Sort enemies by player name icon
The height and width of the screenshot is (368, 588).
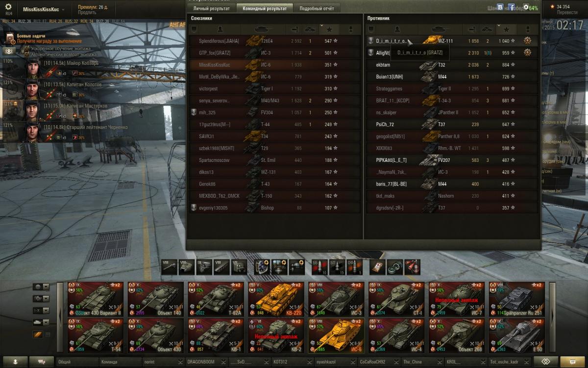[397, 29]
